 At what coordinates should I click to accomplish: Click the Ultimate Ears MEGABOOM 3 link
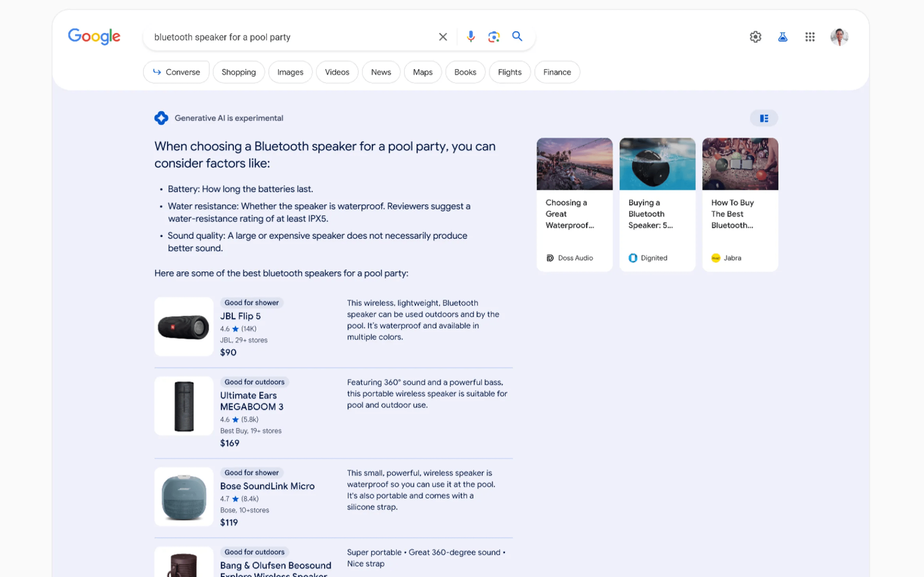(x=252, y=401)
